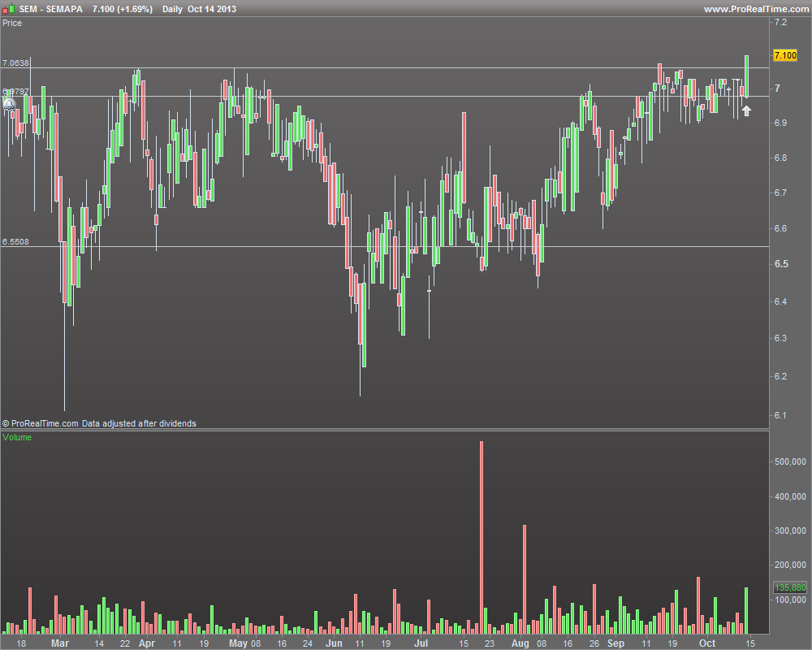Click the green Volume panel label

[x=17, y=437]
